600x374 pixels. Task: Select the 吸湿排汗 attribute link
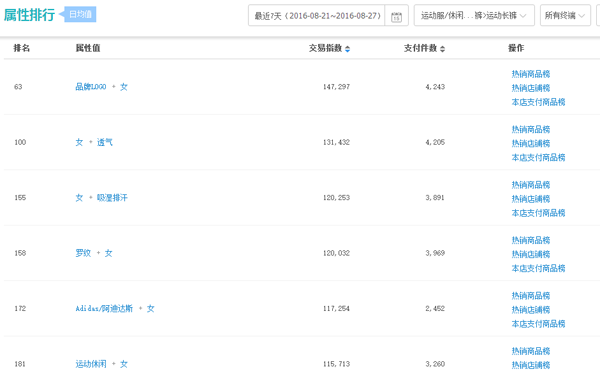point(112,198)
